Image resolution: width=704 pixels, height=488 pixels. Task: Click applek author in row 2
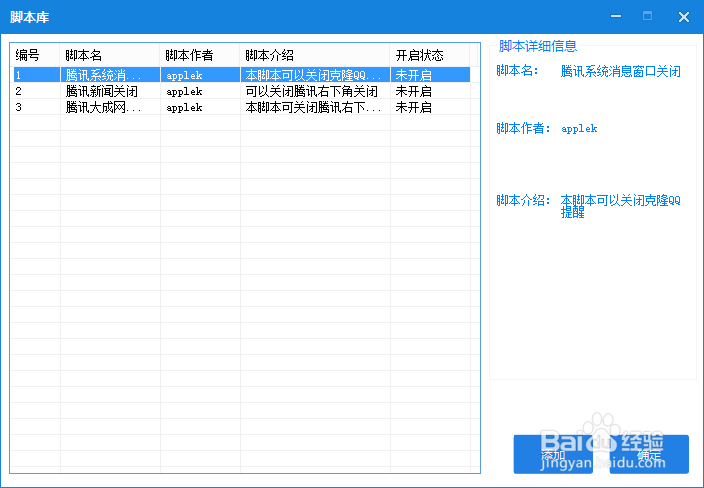click(x=184, y=92)
